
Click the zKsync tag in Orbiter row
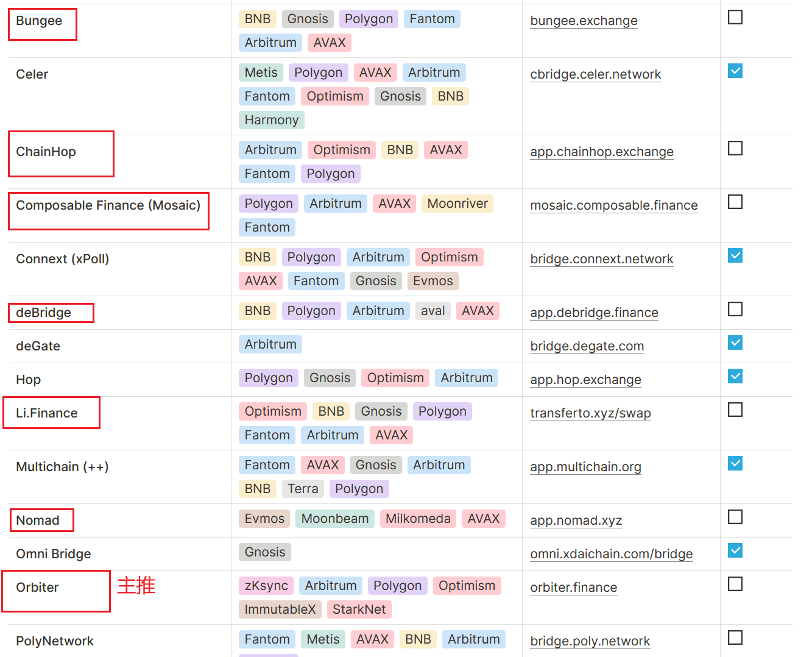pyautogui.click(x=266, y=586)
